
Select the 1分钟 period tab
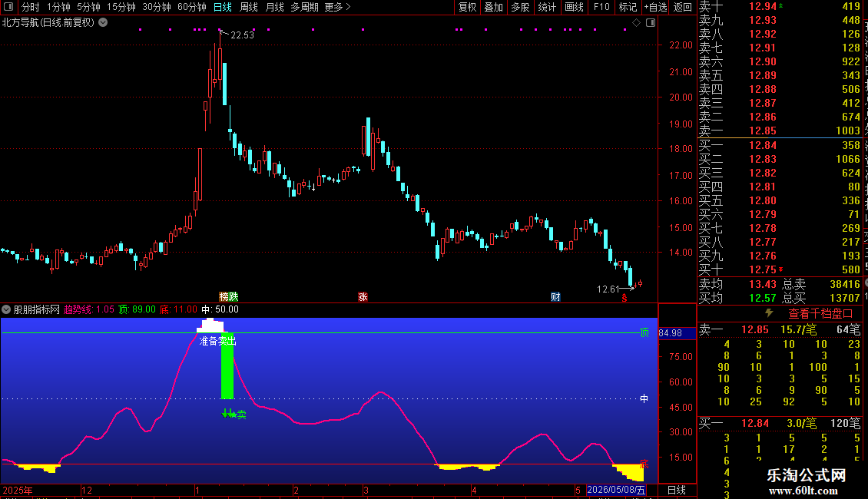[x=58, y=7]
